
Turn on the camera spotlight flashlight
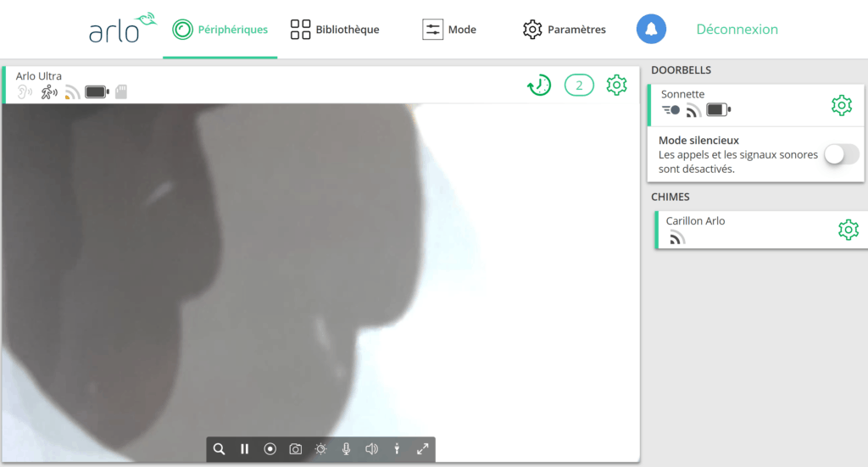397,449
